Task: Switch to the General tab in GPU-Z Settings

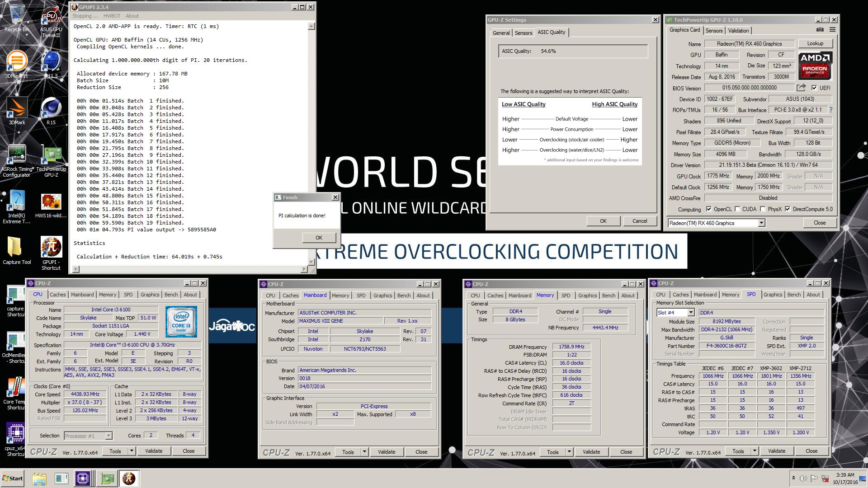Action: 501,33
